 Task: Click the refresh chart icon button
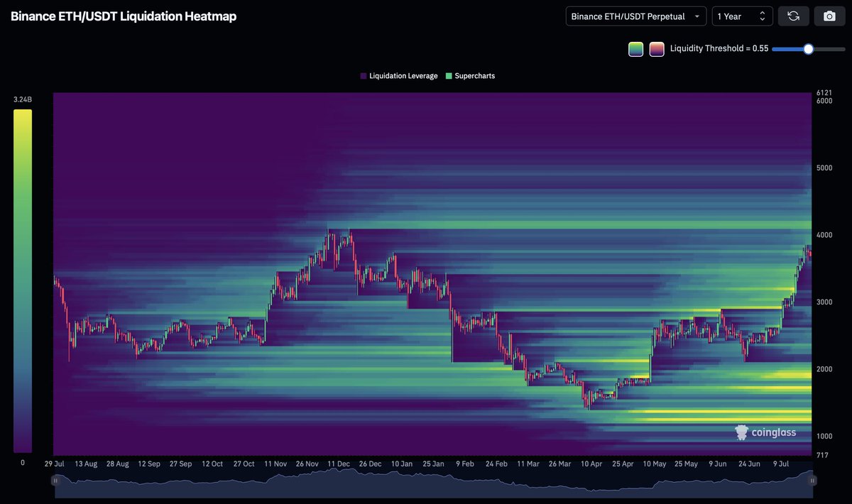(794, 16)
